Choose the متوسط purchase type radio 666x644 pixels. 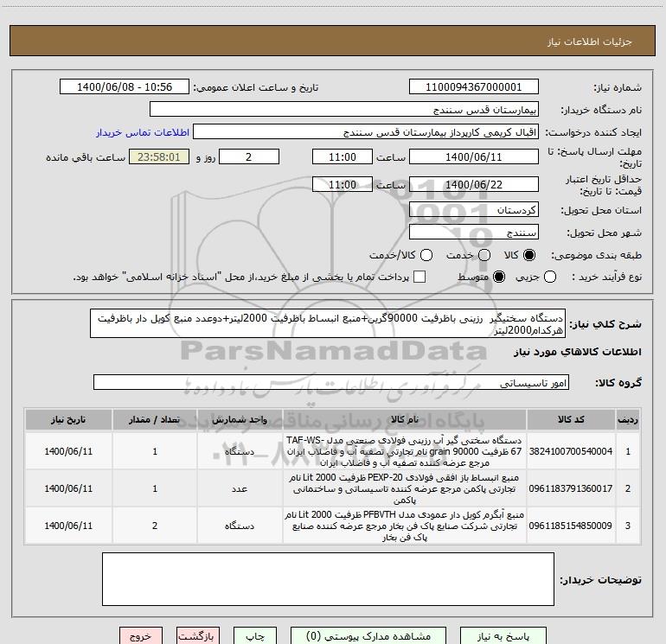point(499,277)
